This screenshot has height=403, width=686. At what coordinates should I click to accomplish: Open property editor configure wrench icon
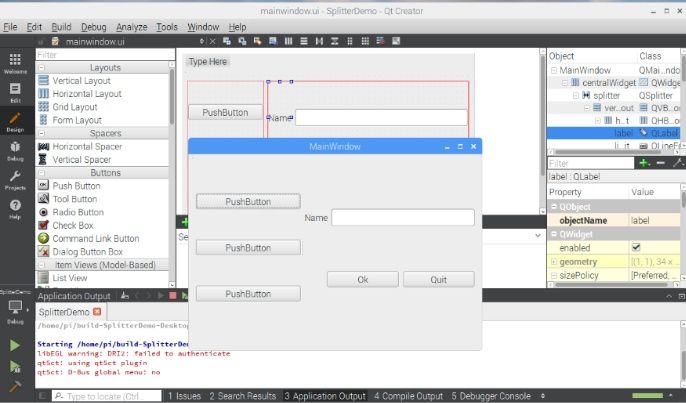point(678,163)
